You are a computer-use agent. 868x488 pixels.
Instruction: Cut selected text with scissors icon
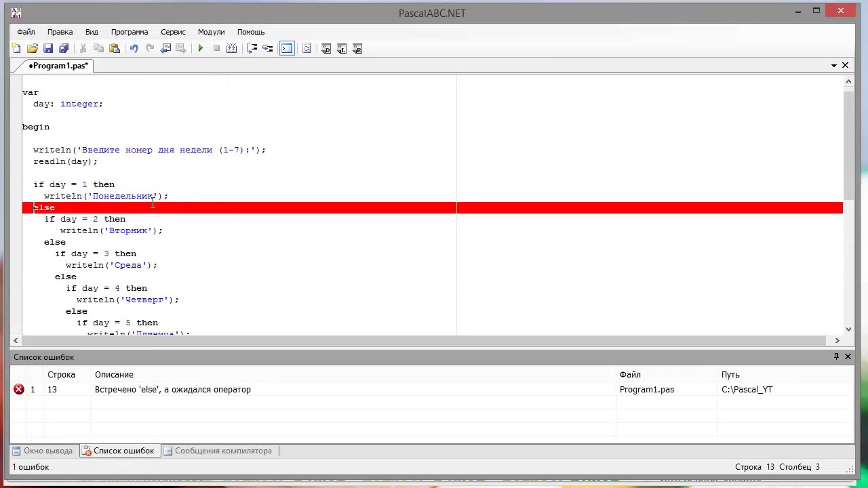(x=83, y=48)
